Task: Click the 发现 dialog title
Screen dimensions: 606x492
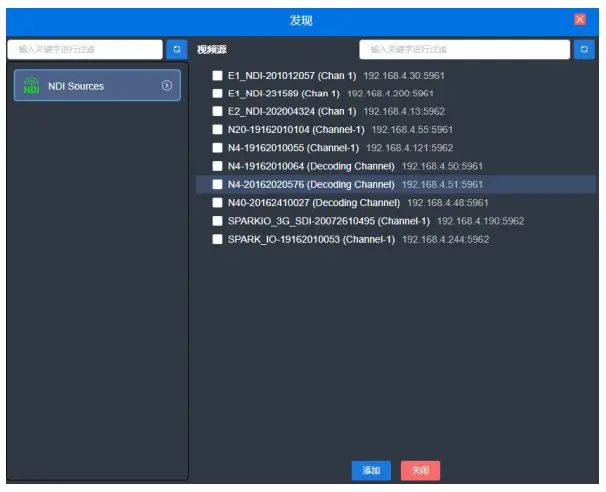Action: coord(301,20)
